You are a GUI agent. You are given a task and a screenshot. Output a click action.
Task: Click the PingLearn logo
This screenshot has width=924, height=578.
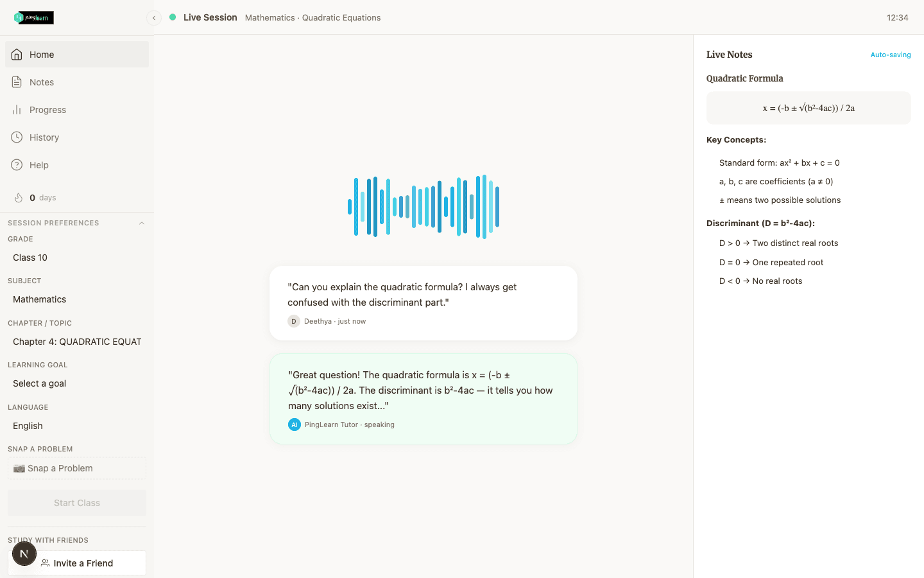point(31,17)
